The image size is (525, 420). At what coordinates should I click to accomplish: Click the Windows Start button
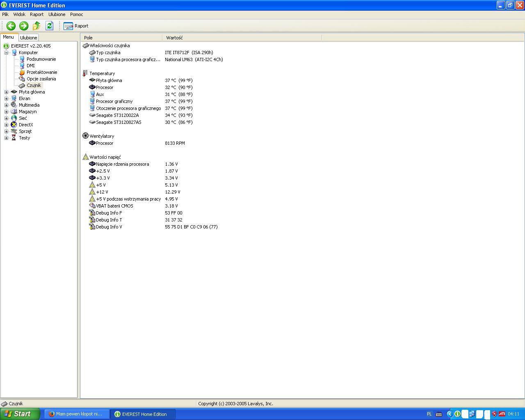20,414
